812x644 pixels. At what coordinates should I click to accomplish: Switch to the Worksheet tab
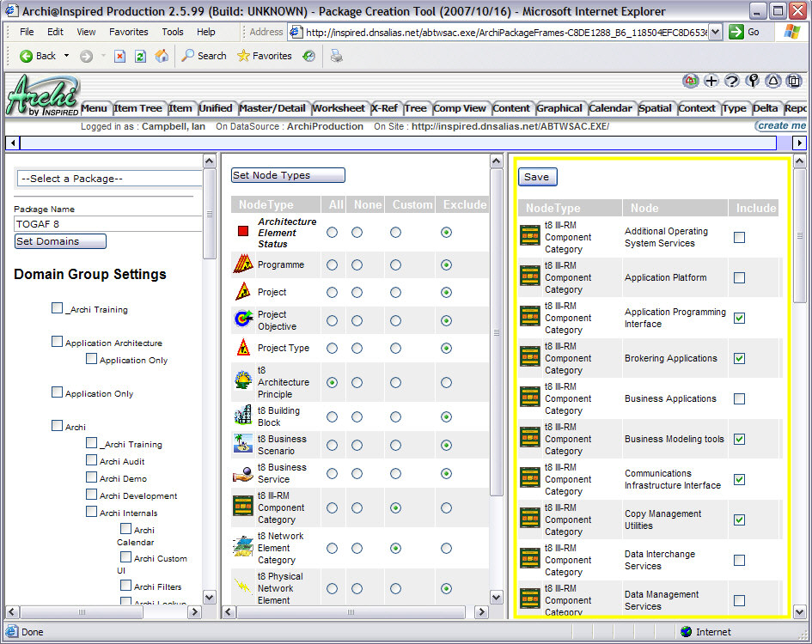(339, 108)
